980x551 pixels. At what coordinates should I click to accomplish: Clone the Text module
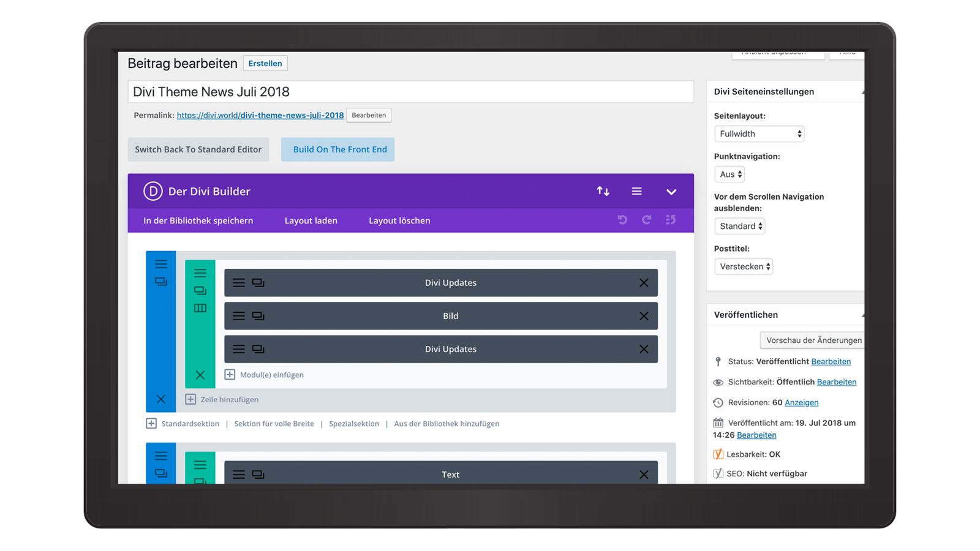coord(258,474)
